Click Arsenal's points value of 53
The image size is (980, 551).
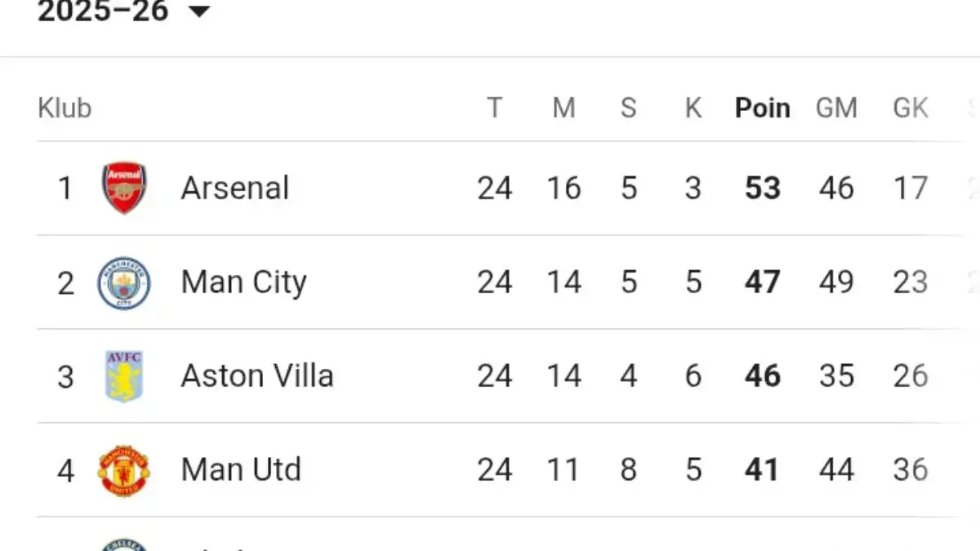(x=761, y=188)
